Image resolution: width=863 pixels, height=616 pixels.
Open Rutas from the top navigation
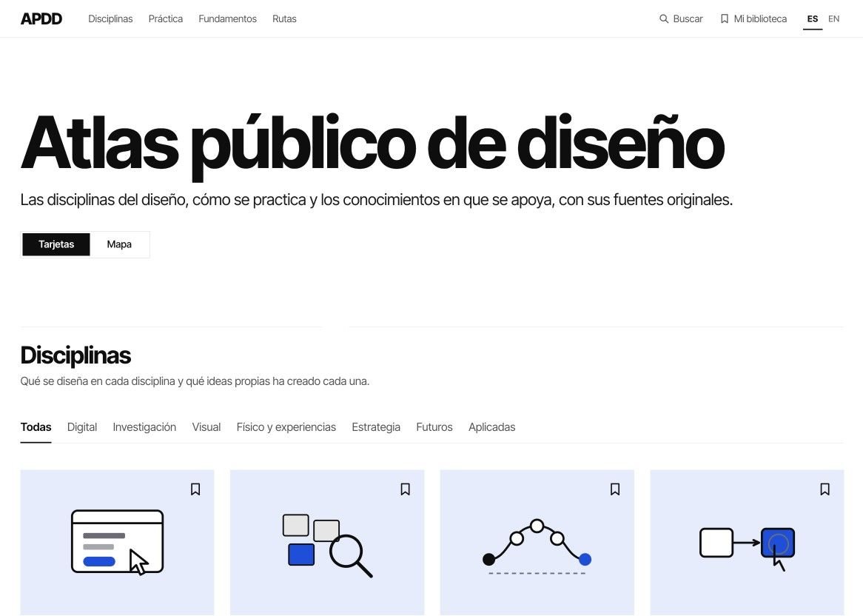click(284, 19)
